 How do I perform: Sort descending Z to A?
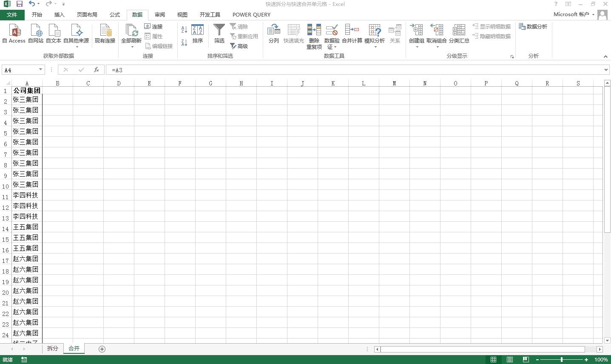(184, 42)
